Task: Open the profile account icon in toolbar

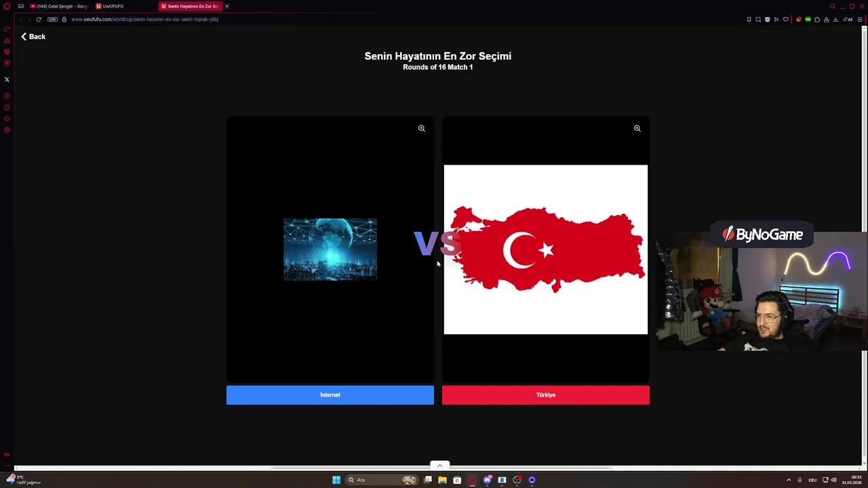Action: click(826, 20)
